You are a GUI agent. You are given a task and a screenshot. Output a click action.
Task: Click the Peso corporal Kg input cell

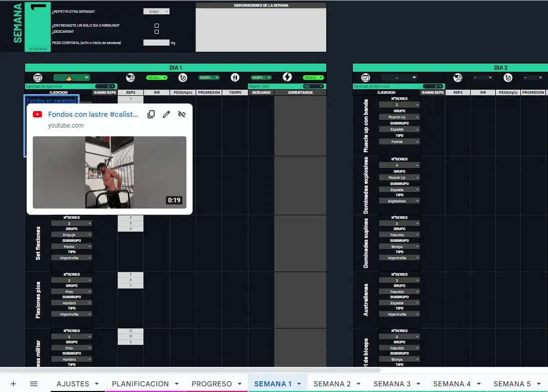[156, 43]
